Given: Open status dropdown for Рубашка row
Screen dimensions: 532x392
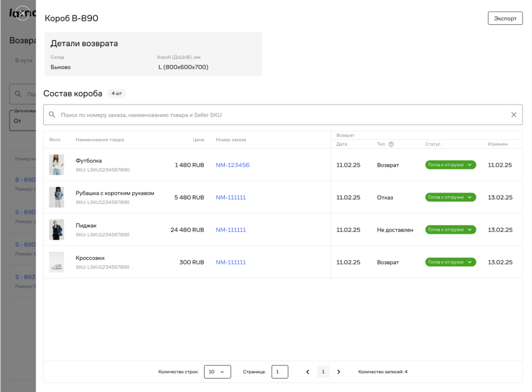Looking at the screenshot, I should pos(450,197).
